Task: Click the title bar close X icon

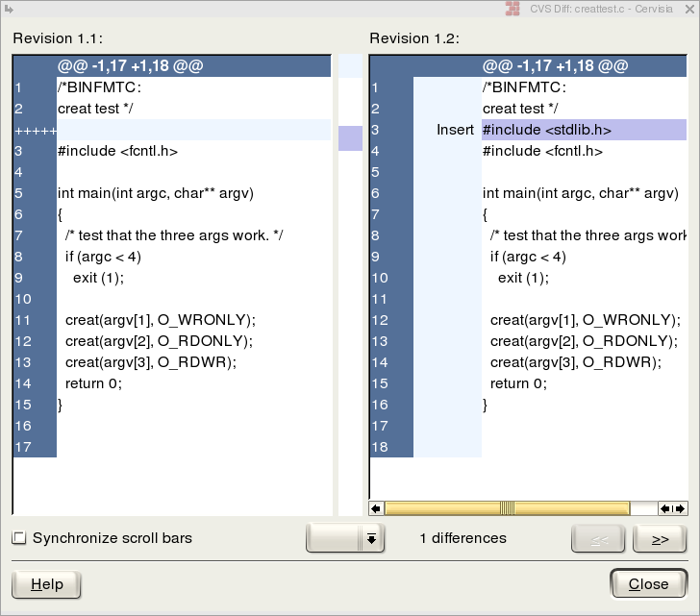Action: pos(689,9)
